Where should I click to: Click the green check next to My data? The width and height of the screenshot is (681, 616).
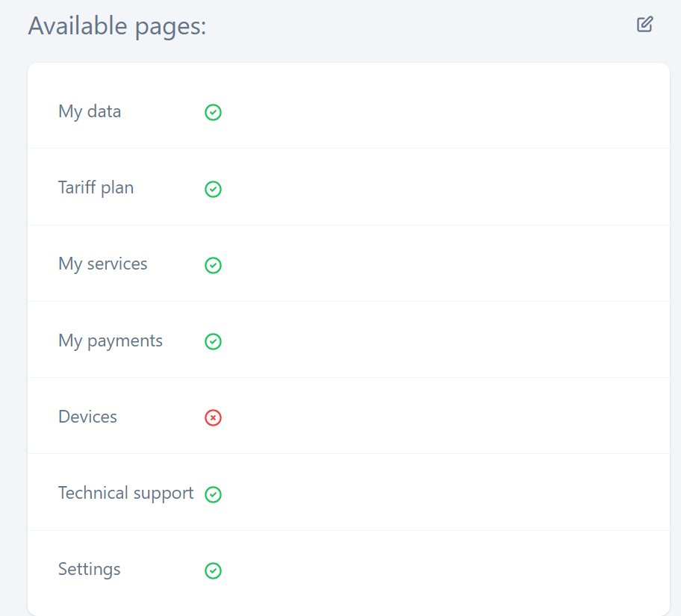[x=213, y=112]
